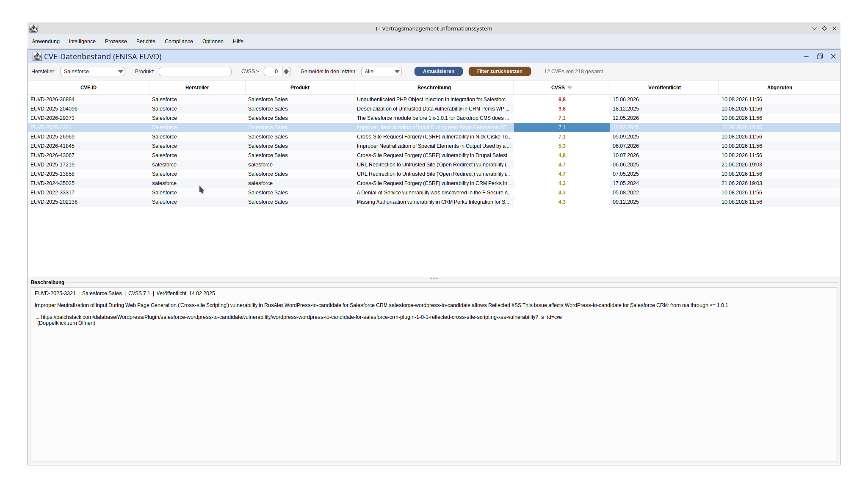
Task: Click the lowercase 'salesforce' product in EUVD-2025-17219 row
Action: point(260,165)
